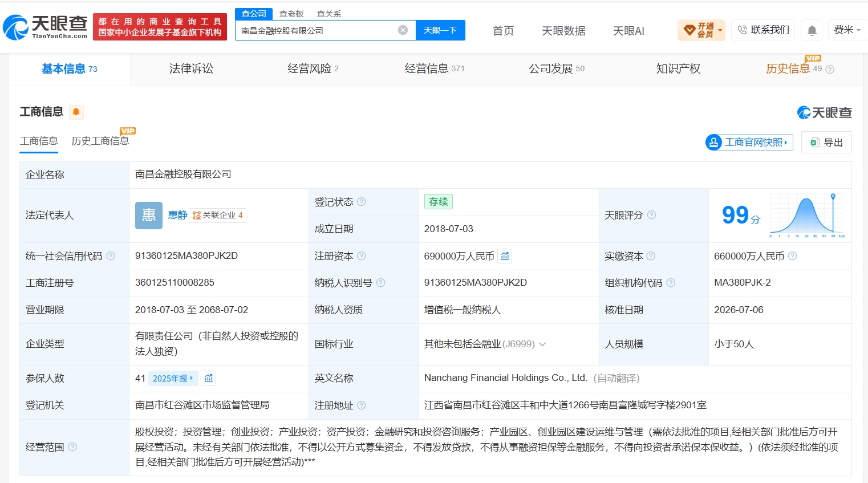Clear the search box with X icon
This screenshot has width=868, height=483.
click(403, 30)
